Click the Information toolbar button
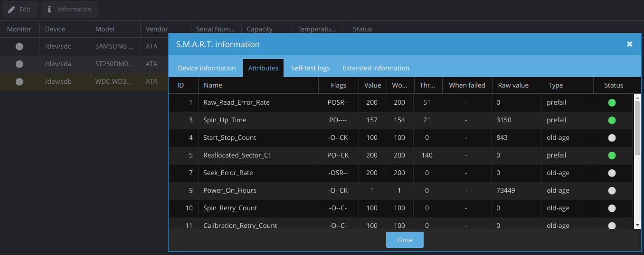The height and width of the screenshot is (255, 644). pyautogui.click(x=69, y=10)
